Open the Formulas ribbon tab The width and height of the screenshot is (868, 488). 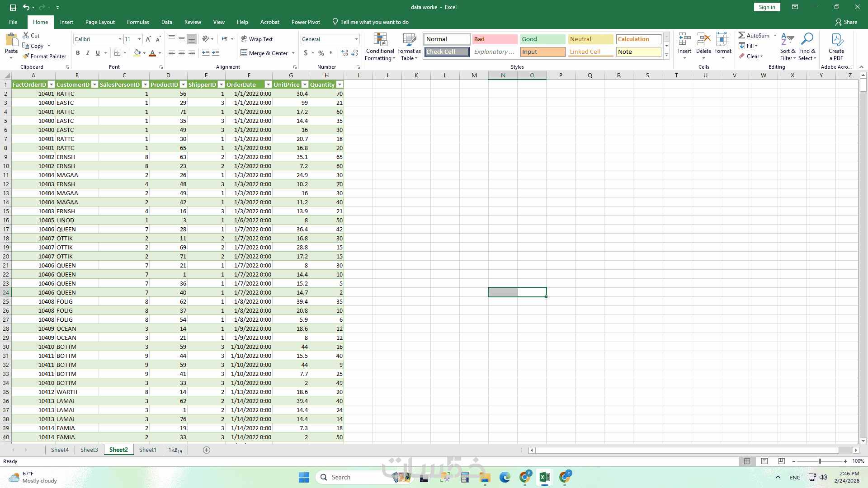(138, 22)
